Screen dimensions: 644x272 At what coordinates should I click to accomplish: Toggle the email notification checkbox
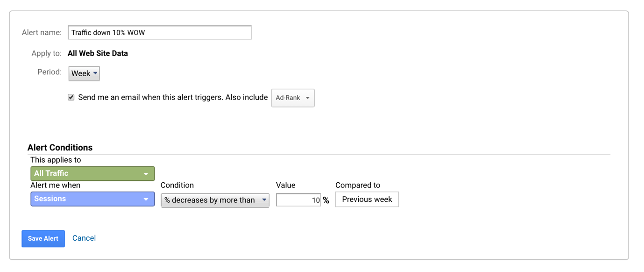click(x=71, y=97)
